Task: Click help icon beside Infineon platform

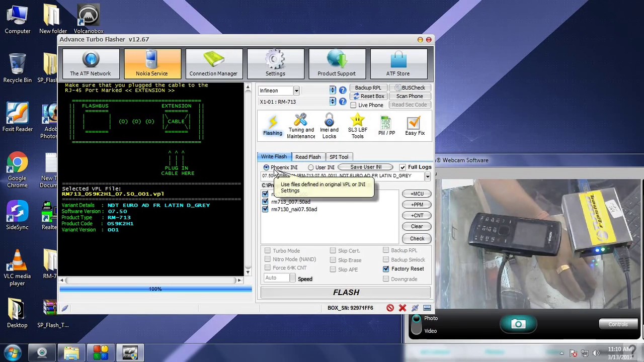Action: pyautogui.click(x=343, y=90)
